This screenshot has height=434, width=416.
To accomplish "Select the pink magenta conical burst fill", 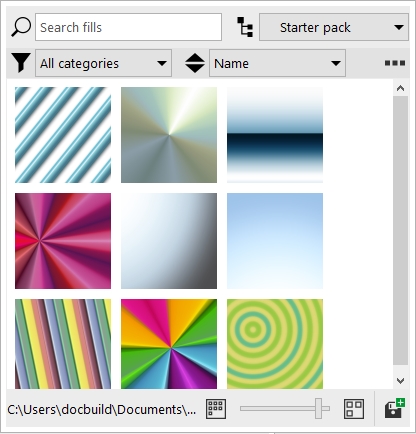I will tap(63, 241).
